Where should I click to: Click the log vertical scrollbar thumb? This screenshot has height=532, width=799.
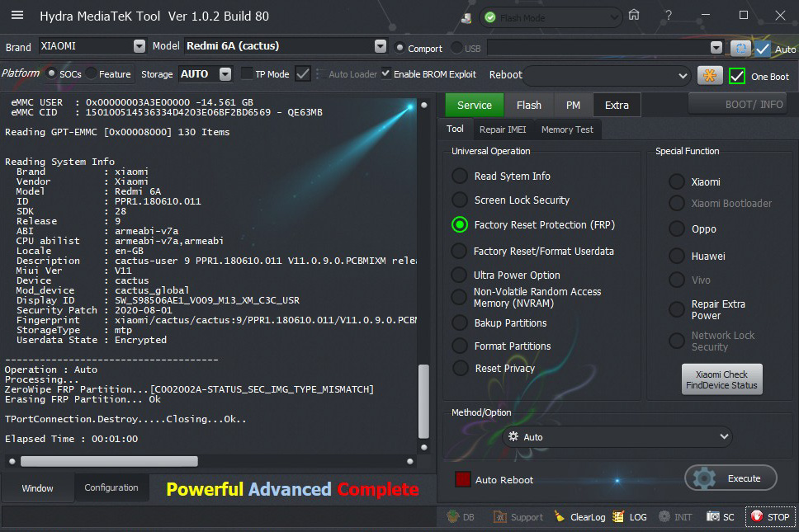tap(423, 401)
